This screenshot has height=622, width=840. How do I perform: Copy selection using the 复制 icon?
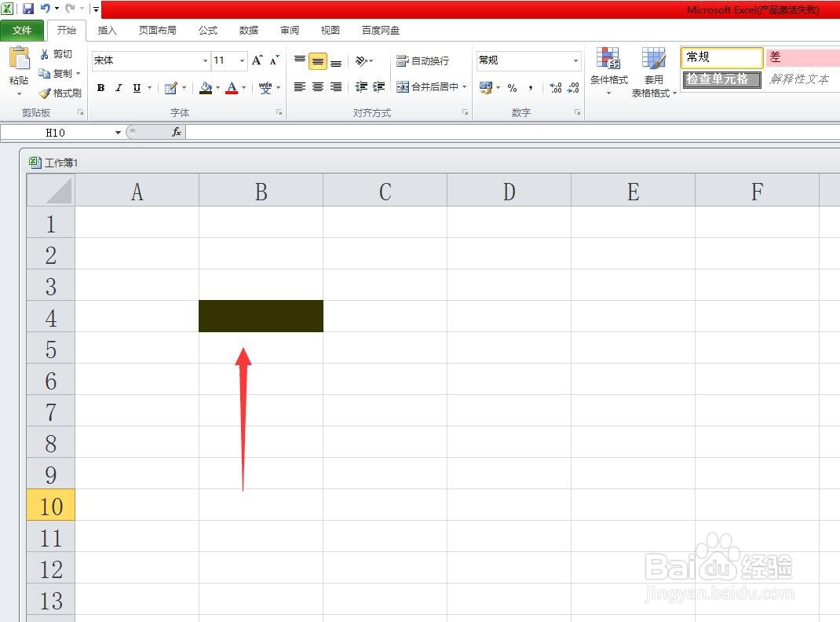[45, 73]
